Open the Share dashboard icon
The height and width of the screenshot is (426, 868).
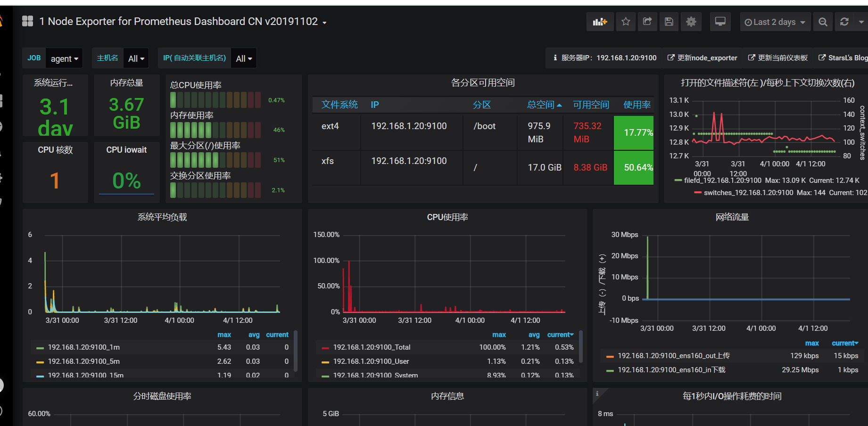[647, 22]
